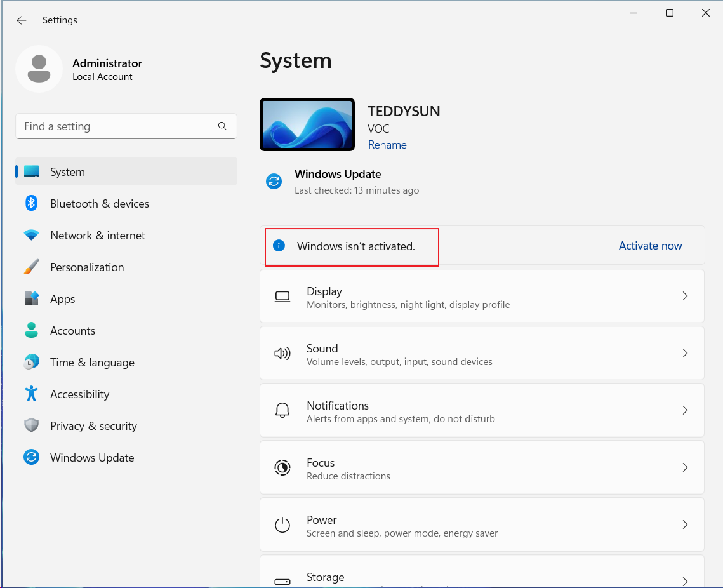This screenshot has width=723, height=588.
Task: Click the Windows Update status refresh icon
Action: coord(274,181)
